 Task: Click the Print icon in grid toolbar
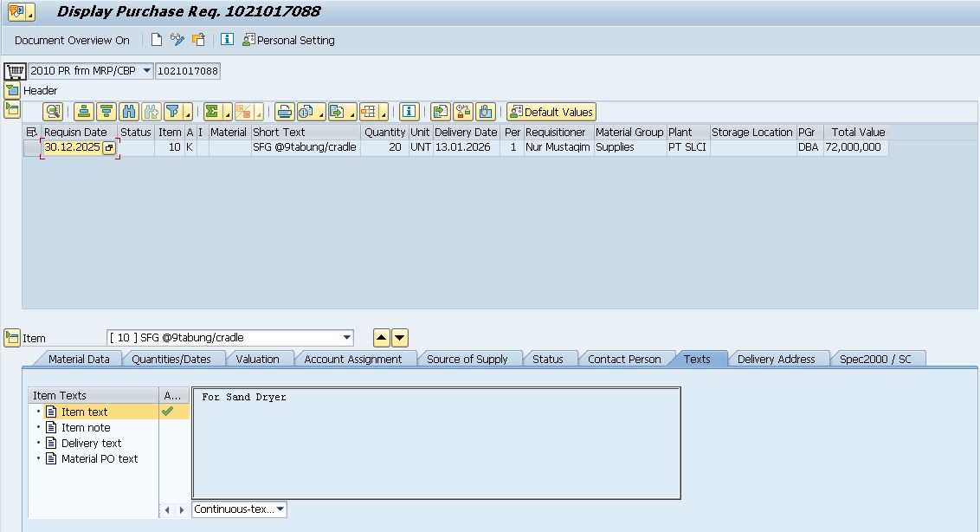(284, 112)
